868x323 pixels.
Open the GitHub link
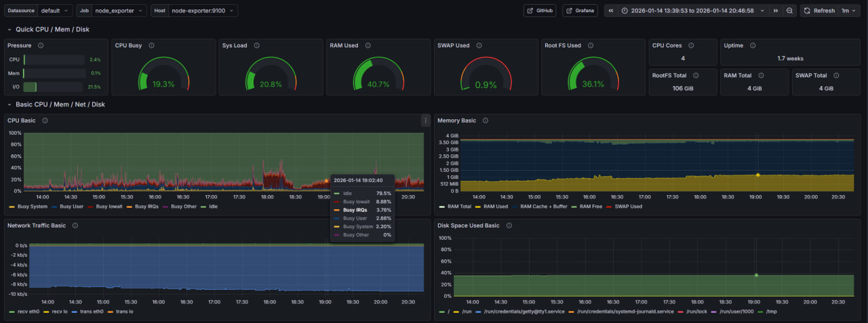(x=540, y=11)
